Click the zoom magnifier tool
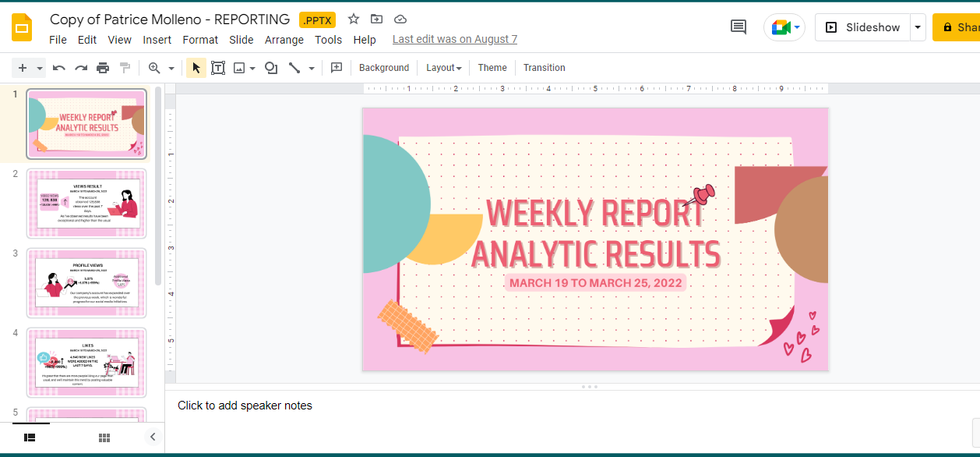The height and width of the screenshot is (457, 980). click(154, 68)
